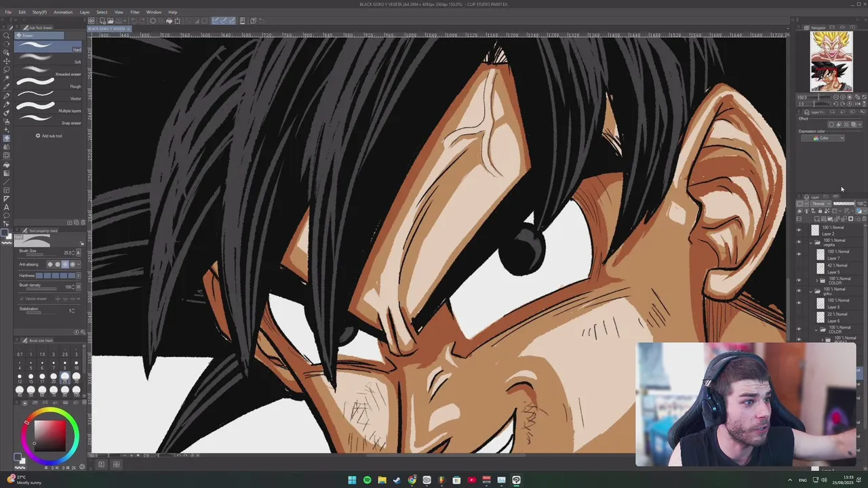868x488 pixels.
Task: Select the Eyedropper tool
Action: (6, 87)
